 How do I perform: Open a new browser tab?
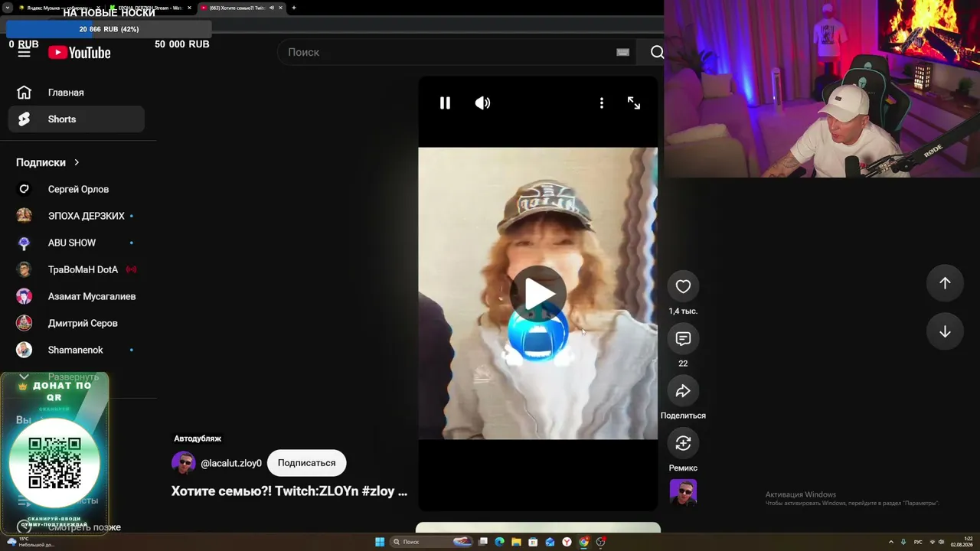pyautogui.click(x=294, y=8)
